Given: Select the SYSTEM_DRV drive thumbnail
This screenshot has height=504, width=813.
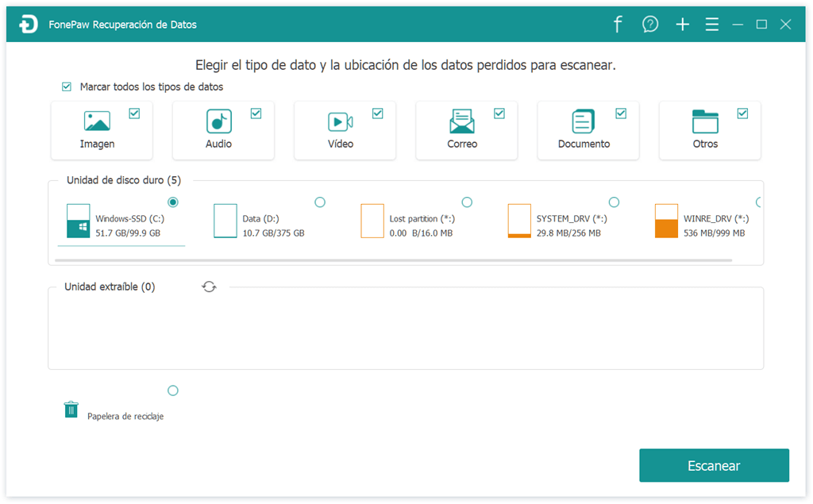Looking at the screenshot, I should [519, 221].
